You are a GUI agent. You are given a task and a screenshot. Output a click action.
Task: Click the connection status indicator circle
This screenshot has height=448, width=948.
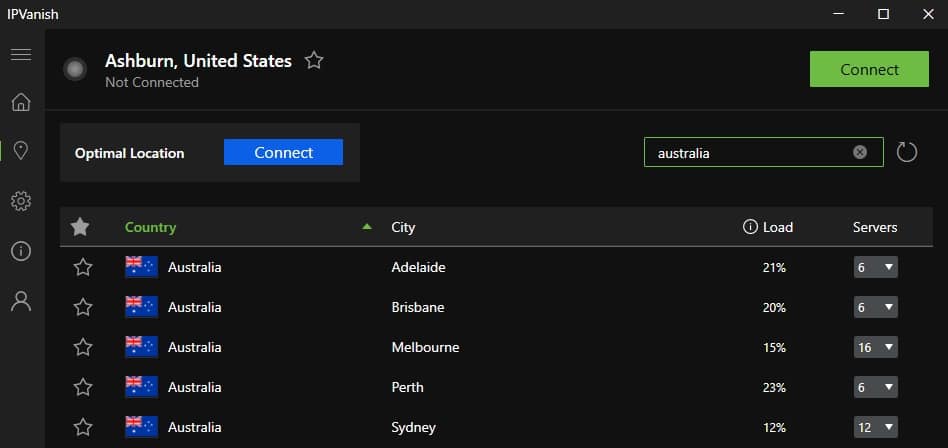[75, 69]
